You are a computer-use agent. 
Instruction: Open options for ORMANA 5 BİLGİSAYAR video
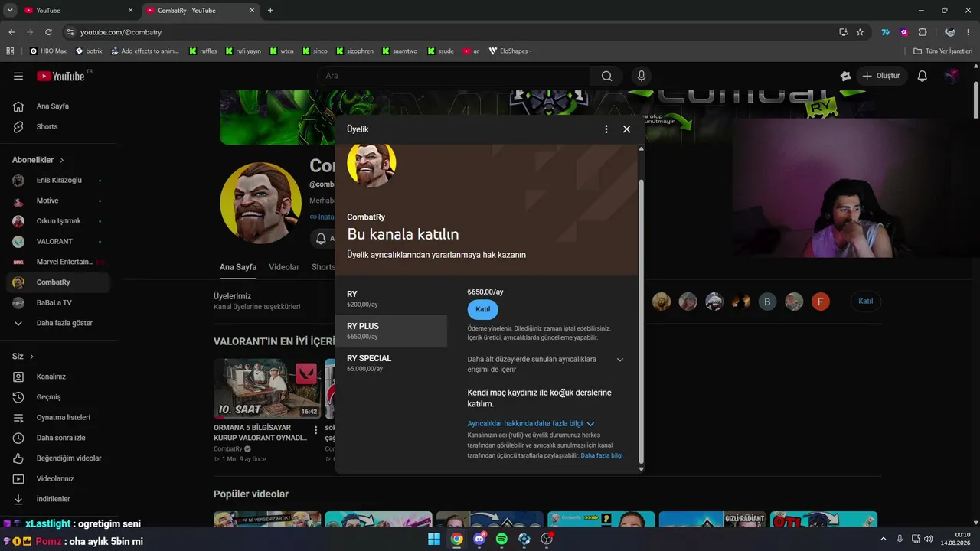point(315,430)
